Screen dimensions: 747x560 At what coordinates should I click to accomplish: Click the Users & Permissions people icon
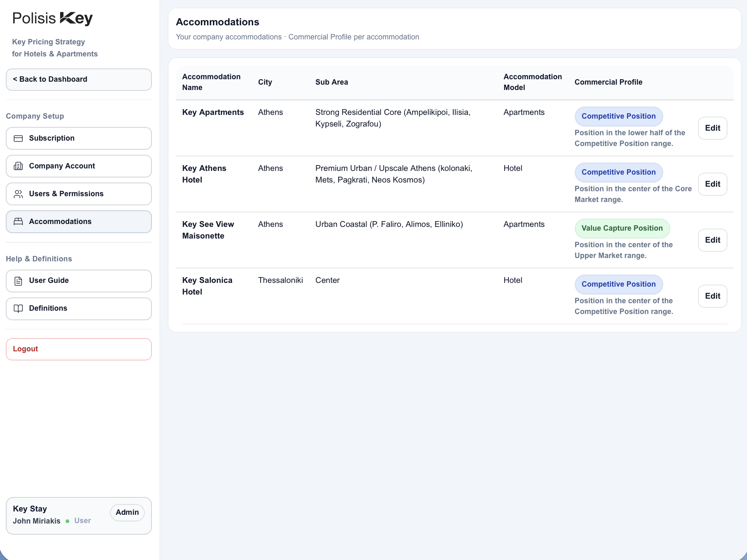pos(18,194)
